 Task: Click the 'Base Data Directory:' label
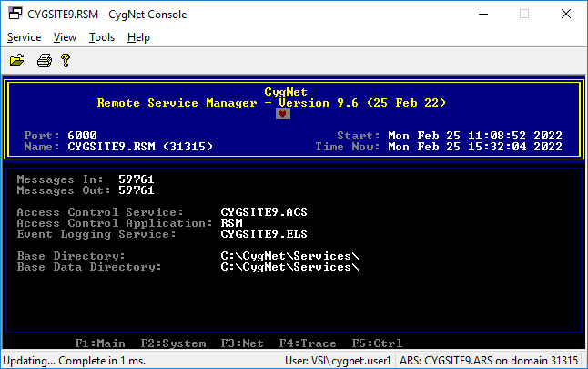tap(89, 267)
